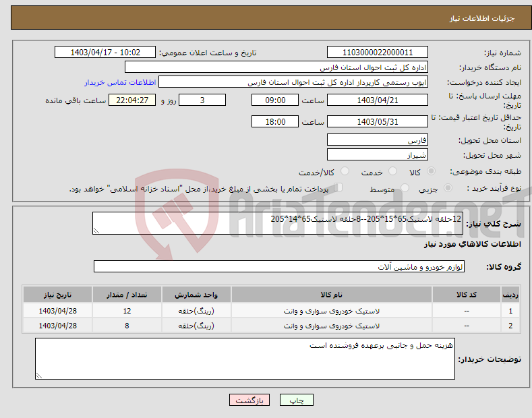This screenshot has width=532, height=418.
Task: Select the کالا/خدمت radio button
Action: (345, 171)
